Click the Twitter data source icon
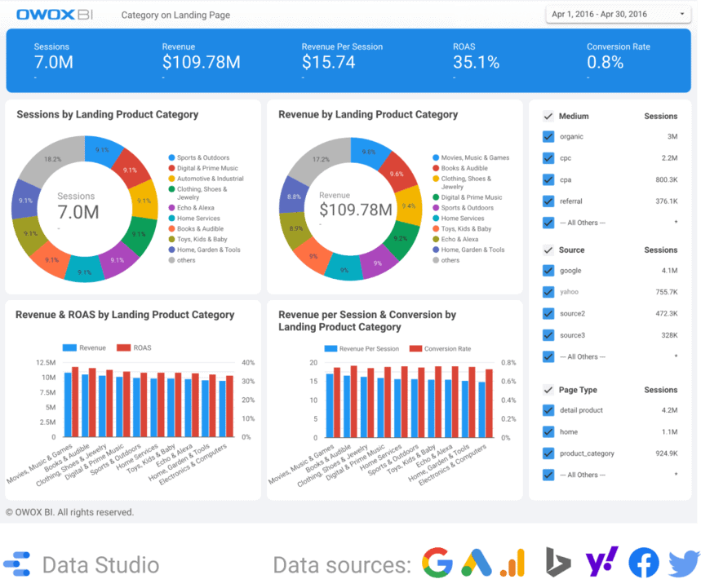The height and width of the screenshot is (588, 701). click(683, 563)
